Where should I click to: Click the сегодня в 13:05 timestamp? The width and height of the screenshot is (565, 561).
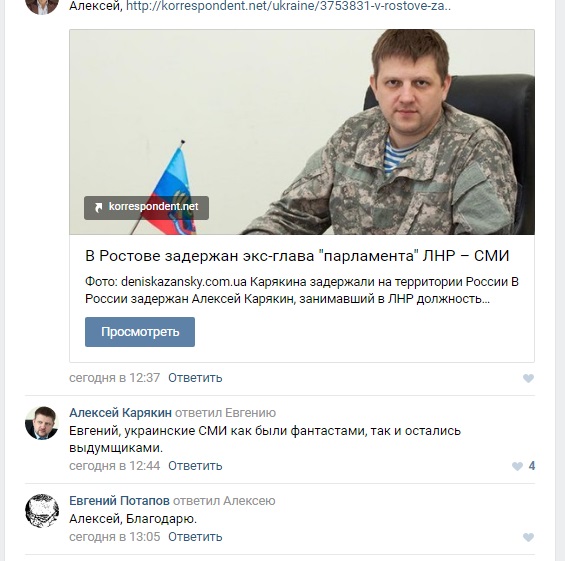115,536
